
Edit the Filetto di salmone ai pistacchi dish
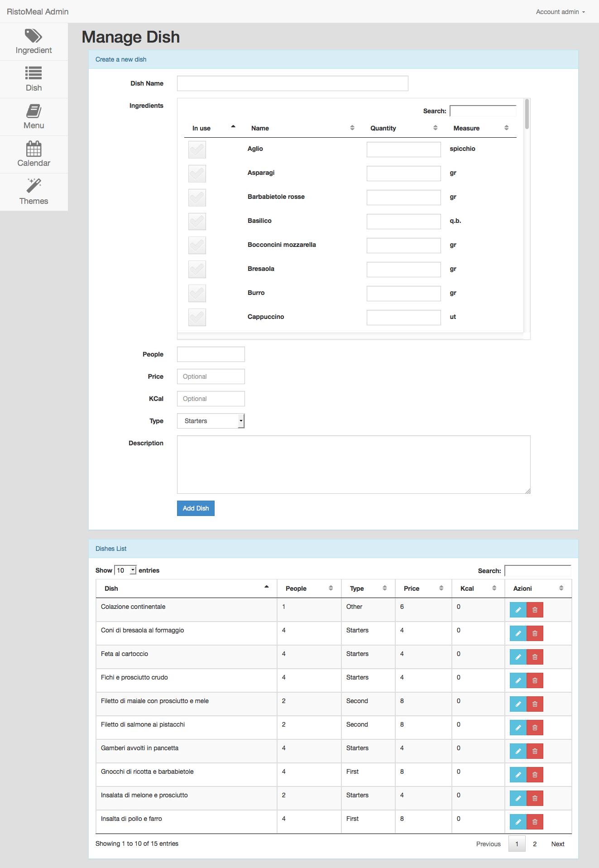tap(518, 728)
